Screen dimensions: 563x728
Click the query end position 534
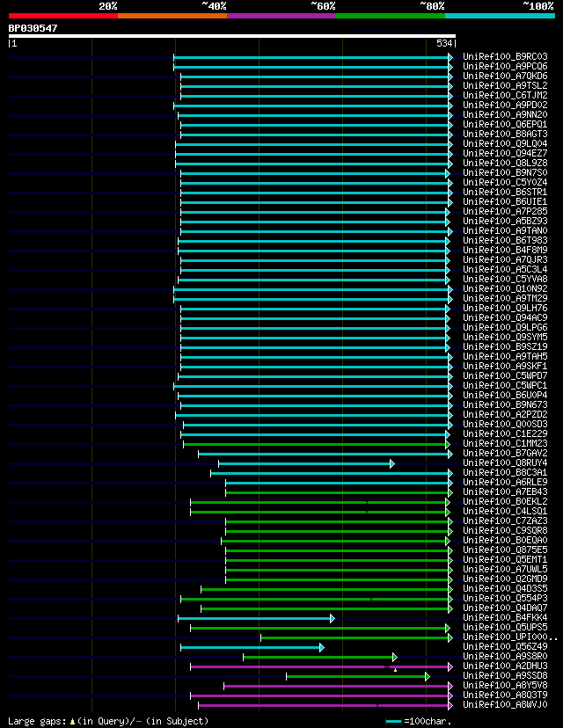(444, 43)
